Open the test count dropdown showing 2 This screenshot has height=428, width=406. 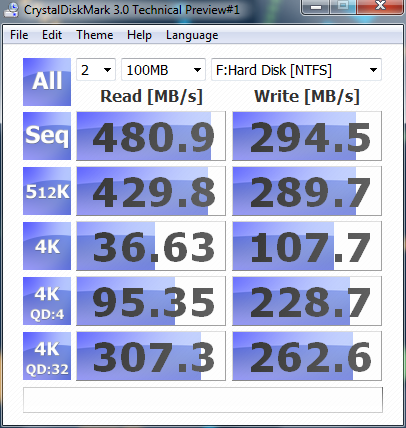coord(96,70)
